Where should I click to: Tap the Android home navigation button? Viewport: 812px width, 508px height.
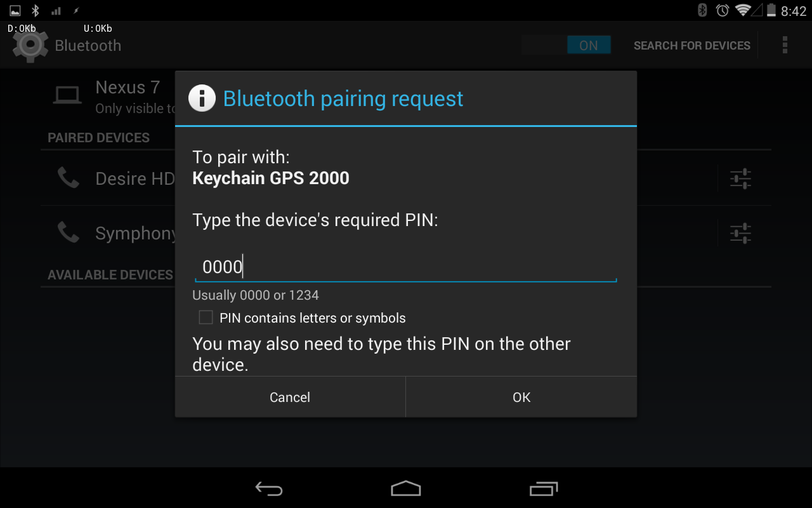406,488
